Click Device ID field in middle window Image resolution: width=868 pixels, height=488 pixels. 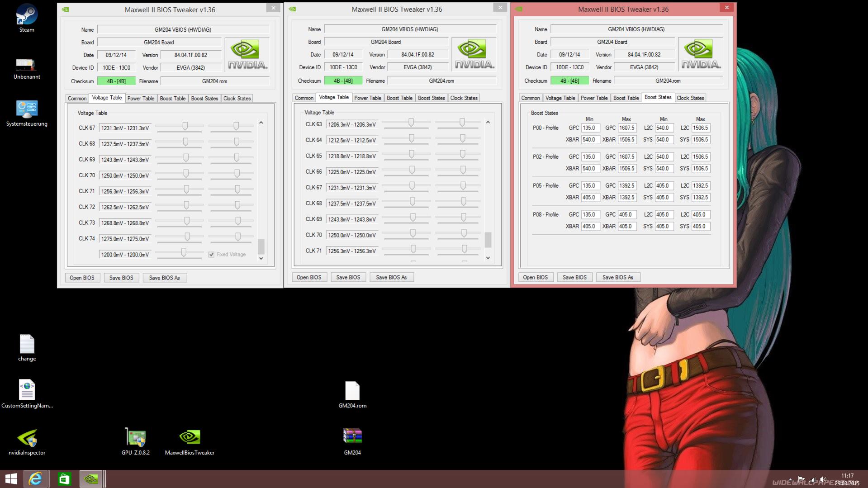343,67
